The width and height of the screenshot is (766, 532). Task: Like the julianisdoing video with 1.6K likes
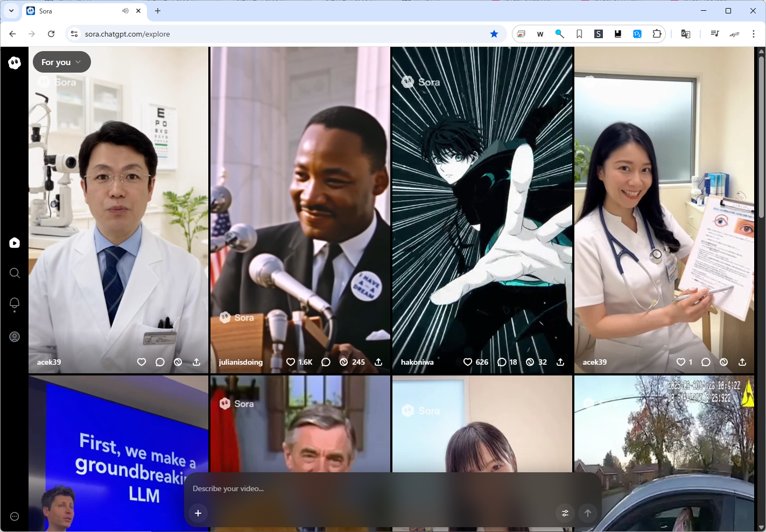click(291, 362)
